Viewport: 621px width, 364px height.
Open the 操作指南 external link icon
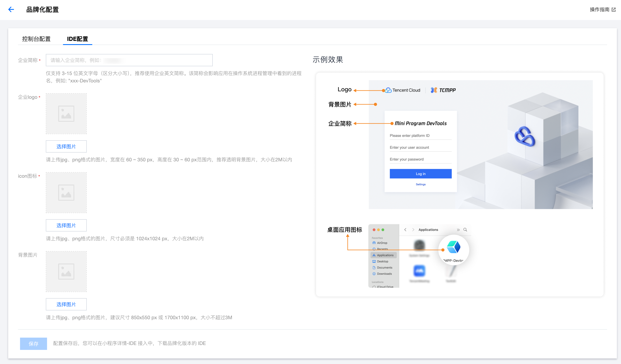[614, 10]
